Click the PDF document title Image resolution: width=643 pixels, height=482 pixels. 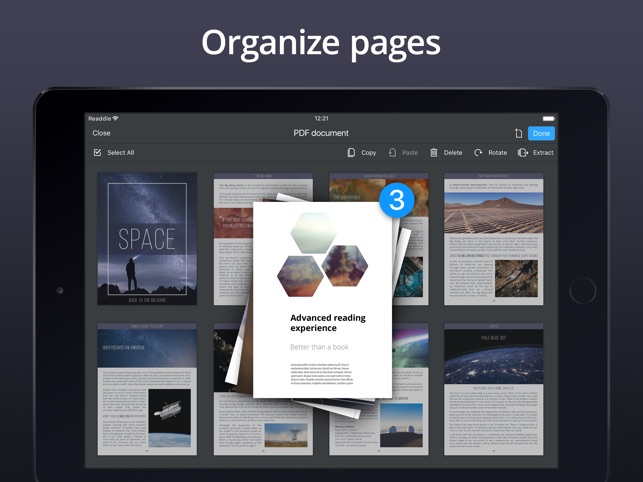pyautogui.click(x=321, y=133)
